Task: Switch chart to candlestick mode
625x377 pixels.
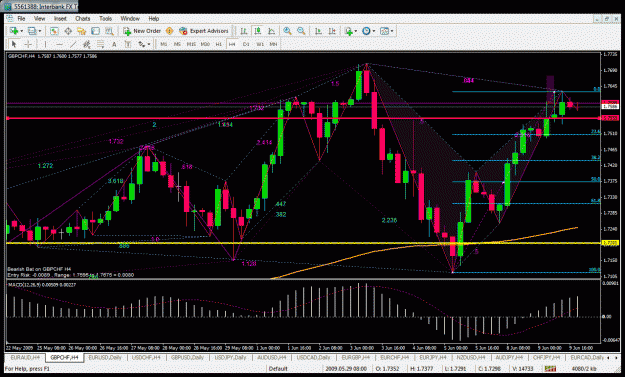Action: point(257,31)
